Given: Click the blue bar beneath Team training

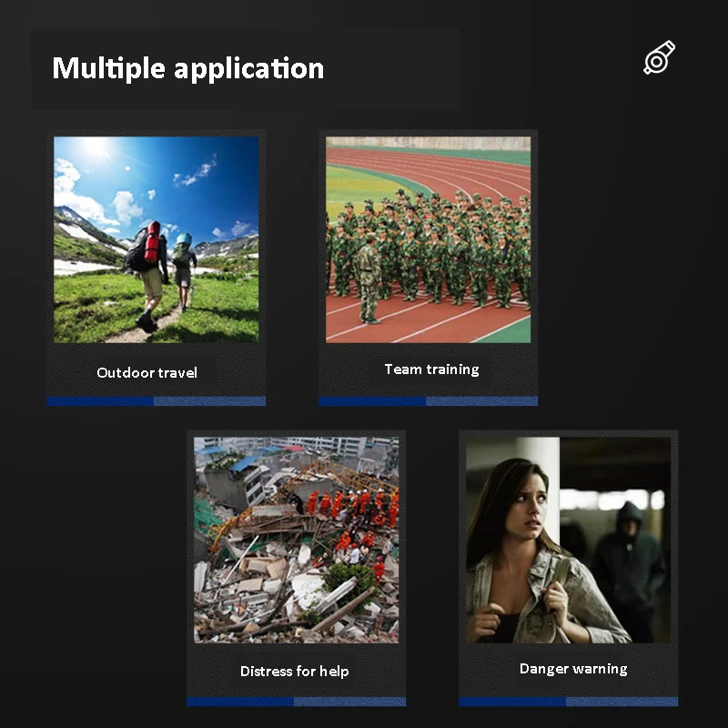Looking at the screenshot, I should [428, 401].
